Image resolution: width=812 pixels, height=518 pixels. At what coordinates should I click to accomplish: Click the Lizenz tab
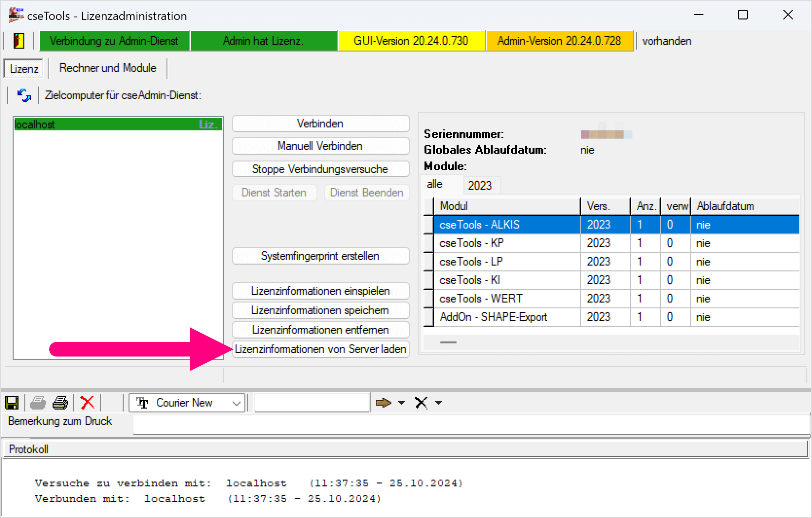[x=24, y=69]
